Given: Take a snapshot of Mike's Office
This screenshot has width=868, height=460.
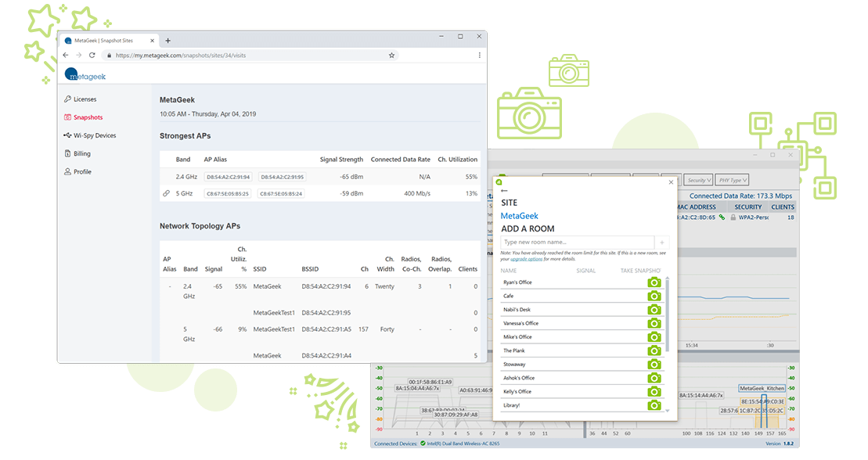Looking at the screenshot, I should click(x=654, y=337).
